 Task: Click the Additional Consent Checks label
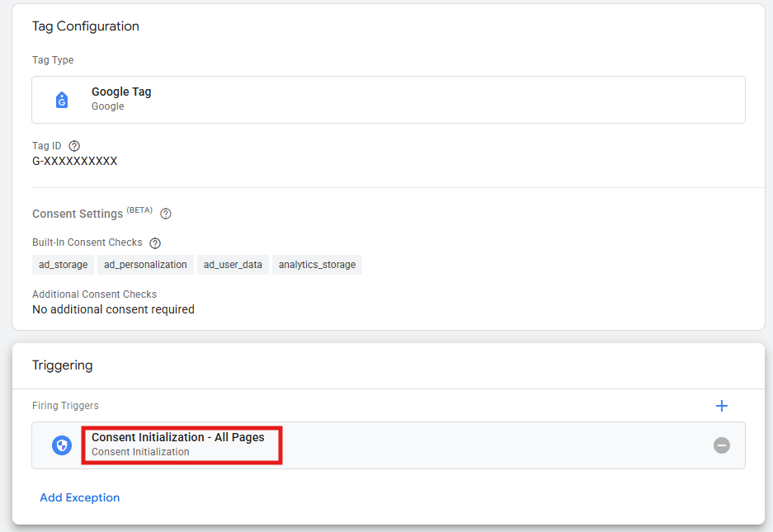point(95,294)
